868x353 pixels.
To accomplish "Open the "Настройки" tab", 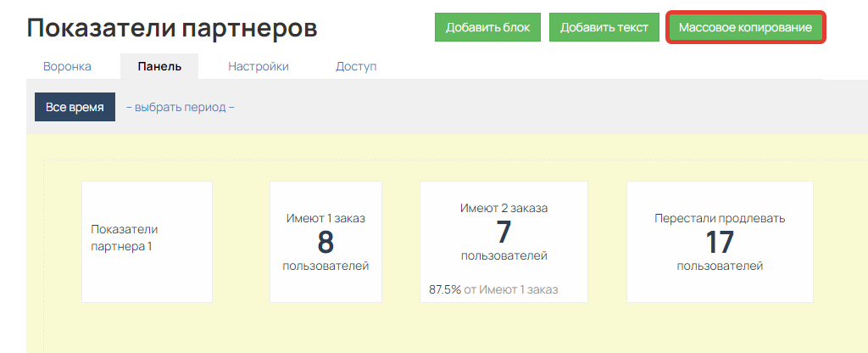I will click(259, 66).
